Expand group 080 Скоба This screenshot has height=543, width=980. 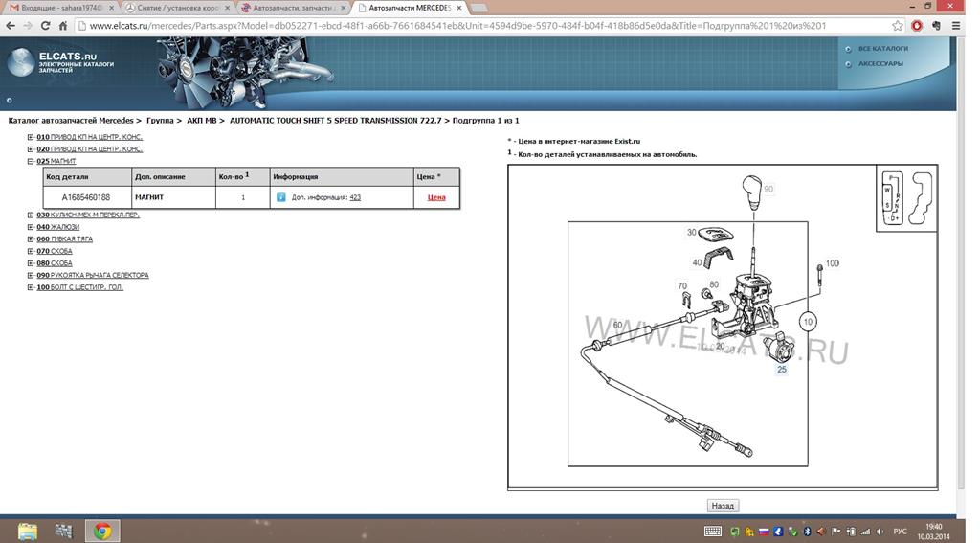(x=30, y=263)
